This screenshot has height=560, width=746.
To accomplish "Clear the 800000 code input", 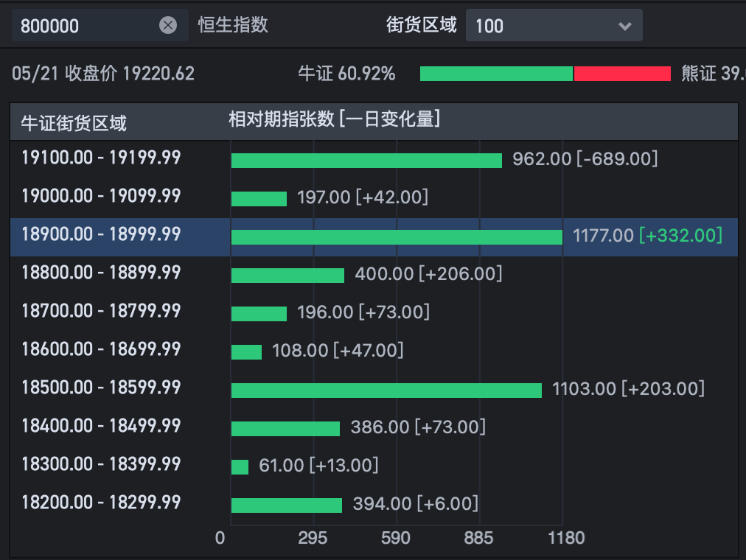I will (x=168, y=26).
